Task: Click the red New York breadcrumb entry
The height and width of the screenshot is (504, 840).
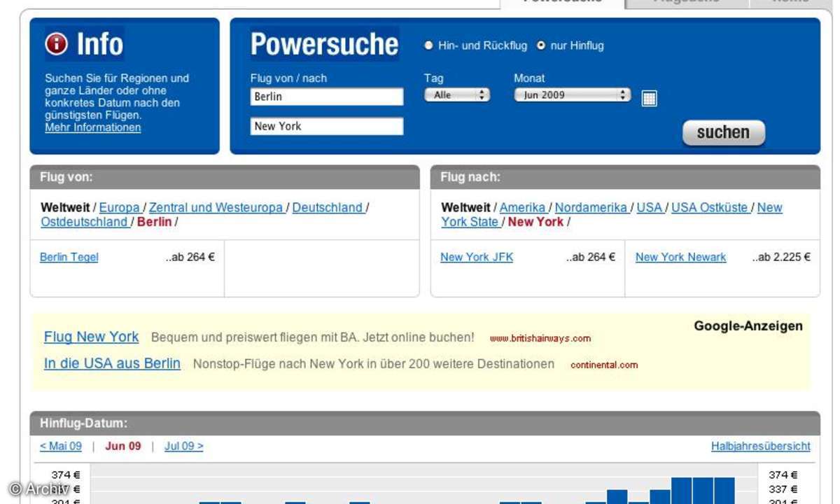Action: click(535, 222)
